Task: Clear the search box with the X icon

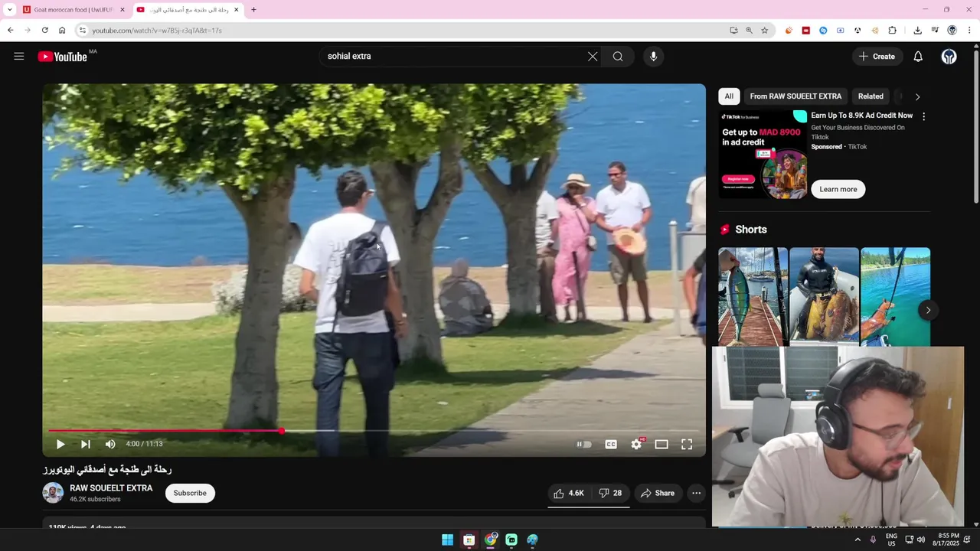Action: coord(593,56)
